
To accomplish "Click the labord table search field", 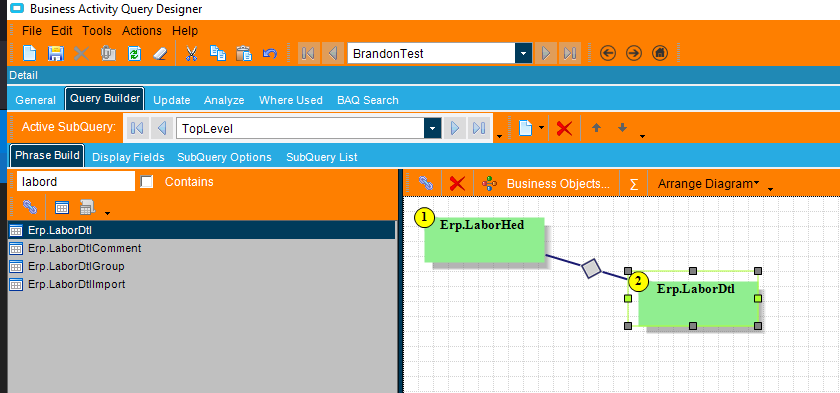I will pyautogui.click(x=76, y=182).
